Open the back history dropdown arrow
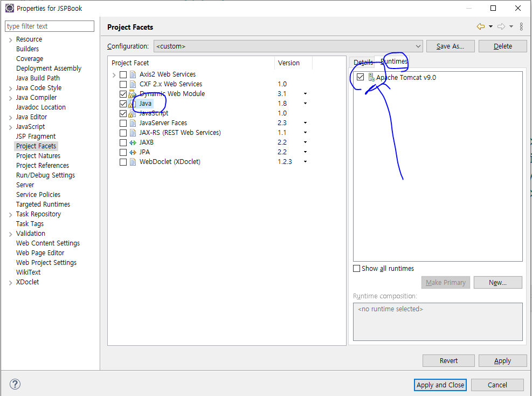Image resolution: width=532 pixels, height=396 pixels. point(490,26)
